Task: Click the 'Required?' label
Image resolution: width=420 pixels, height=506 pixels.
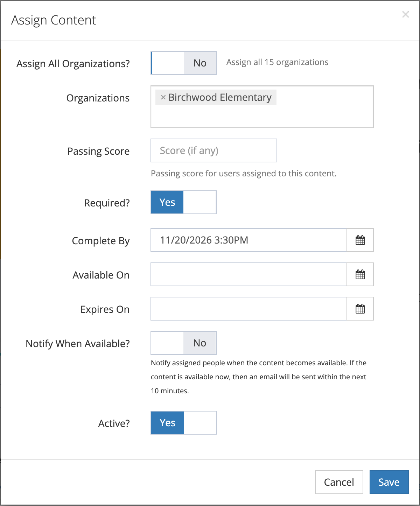Action: pyautogui.click(x=107, y=203)
